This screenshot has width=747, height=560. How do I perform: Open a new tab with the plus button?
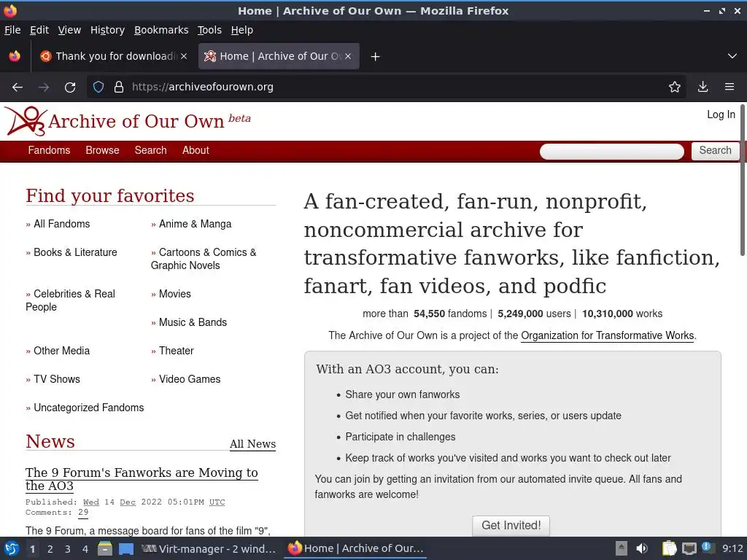tap(376, 57)
